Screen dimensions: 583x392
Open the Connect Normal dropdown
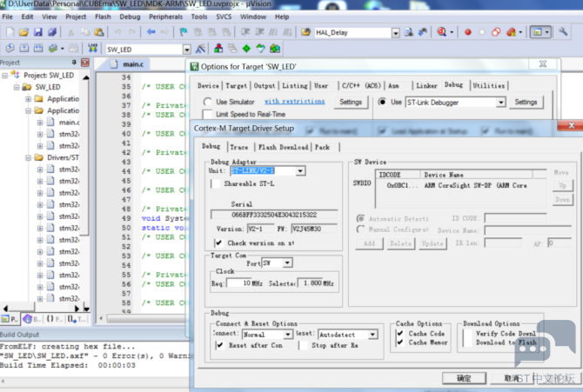(288, 335)
